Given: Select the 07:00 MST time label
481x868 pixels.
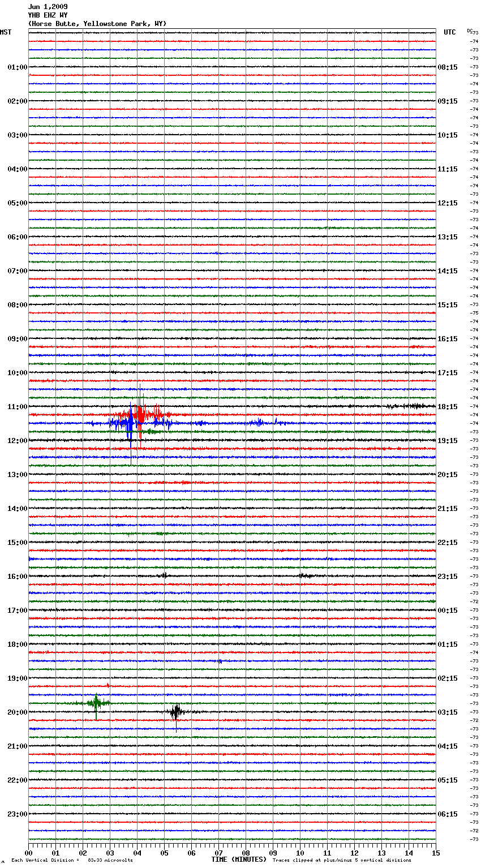Looking at the screenshot, I should (x=18, y=271).
